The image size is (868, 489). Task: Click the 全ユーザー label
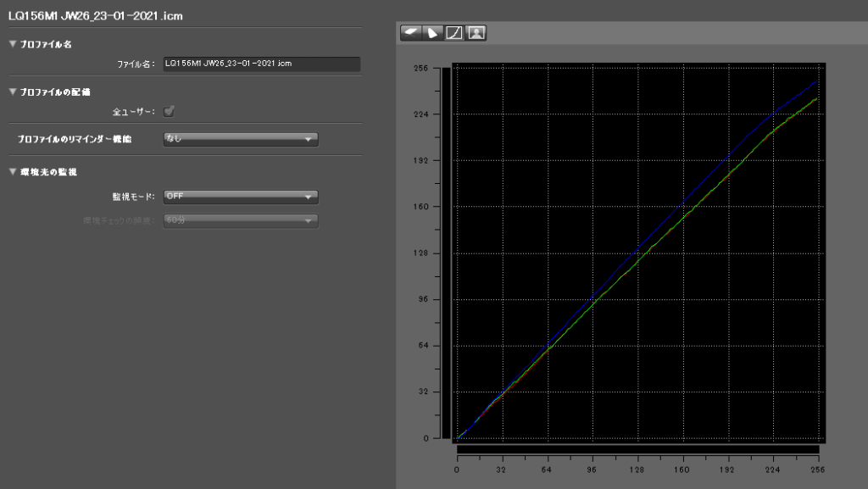[133, 112]
